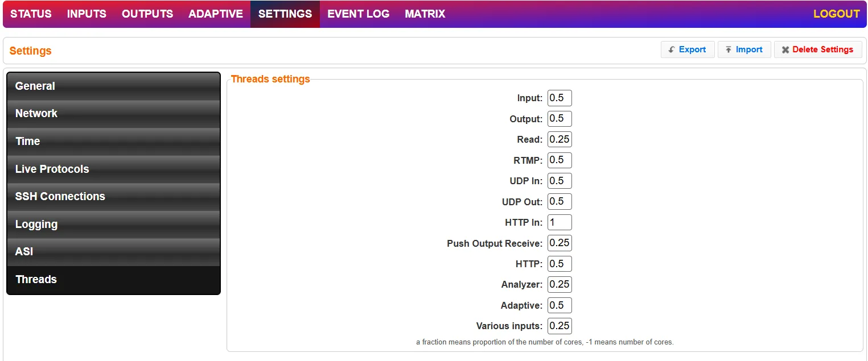Click the Import upload icon
Image resolution: width=868 pixels, height=361 pixels.
pos(729,50)
